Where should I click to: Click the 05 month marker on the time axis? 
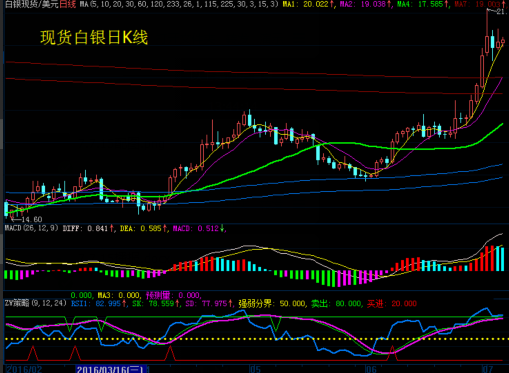[255, 369]
